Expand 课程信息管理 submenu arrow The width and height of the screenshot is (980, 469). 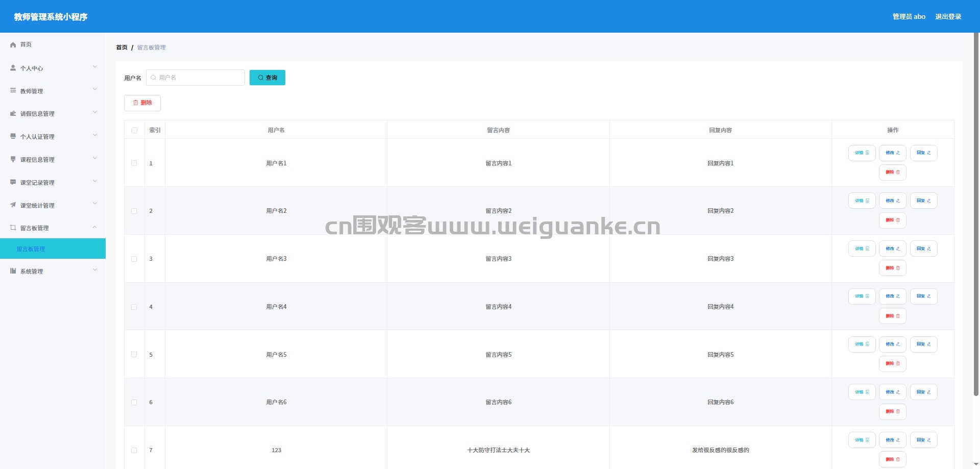point(95,158)
